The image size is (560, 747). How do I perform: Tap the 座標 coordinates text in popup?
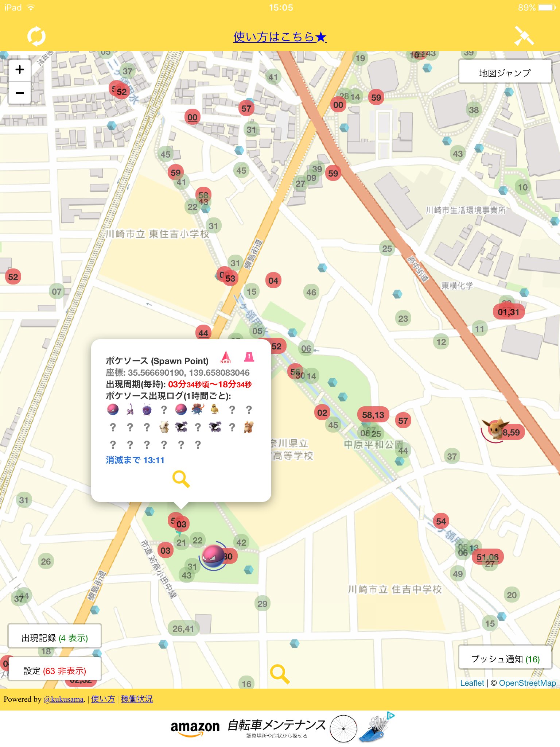(x=178, y=372)
